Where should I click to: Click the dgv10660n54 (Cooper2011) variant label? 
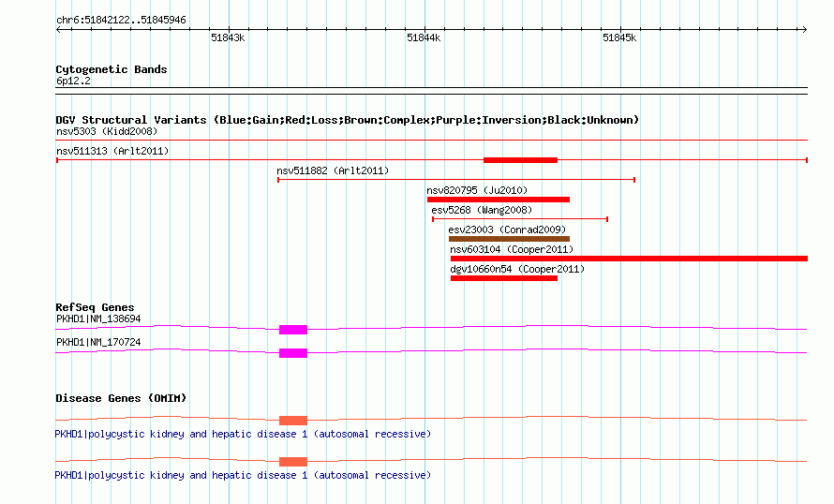(517, 269)
